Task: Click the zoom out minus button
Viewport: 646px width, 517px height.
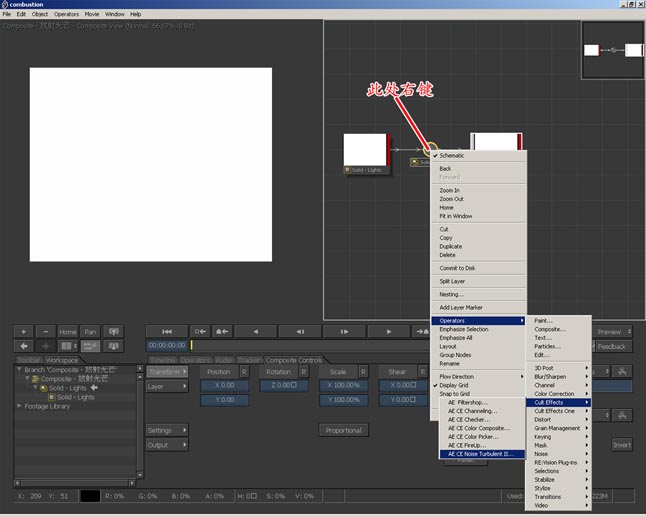Action: coord(46,332)
